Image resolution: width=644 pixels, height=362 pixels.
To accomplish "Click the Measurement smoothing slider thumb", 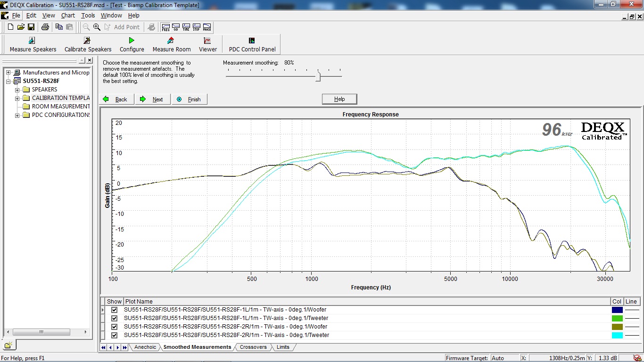I will (x=318, y=75).
